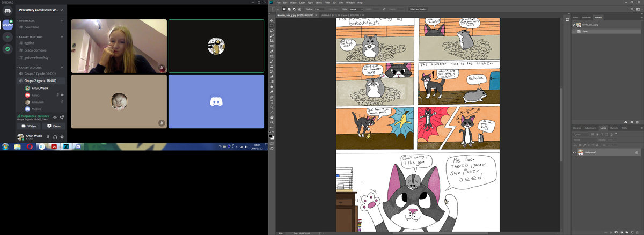Open Photoshop File menu
The width and height of the screenshot is (644, 235).
pyautogui.click(x=279, y=3)
